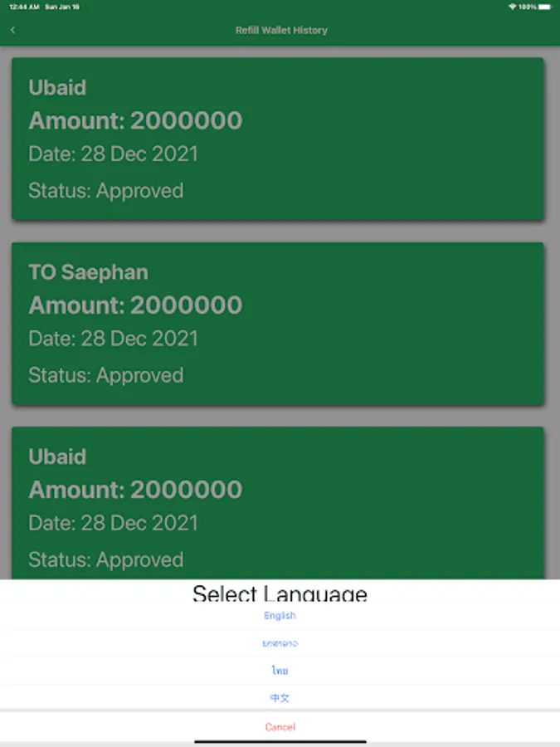The width and height of the screenshot is (560, 747).
Task: Select the Lao language option
Action: pyautogui.click(x=280, y=643)
